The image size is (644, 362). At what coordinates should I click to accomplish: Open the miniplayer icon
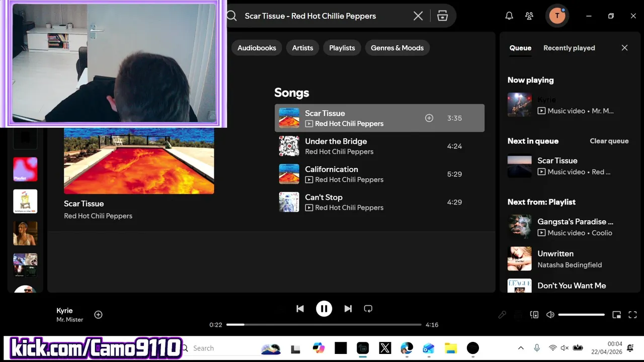point(617,315)
